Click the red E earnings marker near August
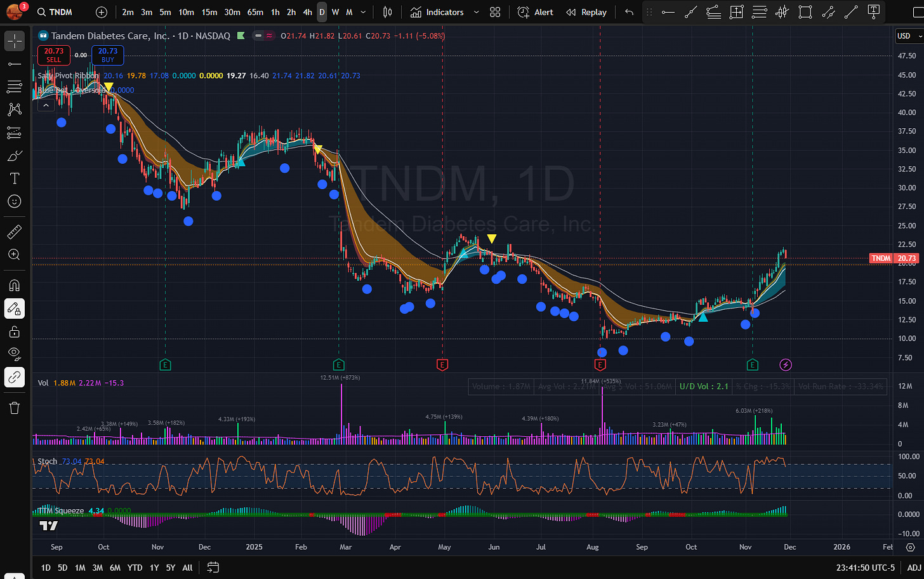This screenshot has width=924, height=579. coord(600,364)
